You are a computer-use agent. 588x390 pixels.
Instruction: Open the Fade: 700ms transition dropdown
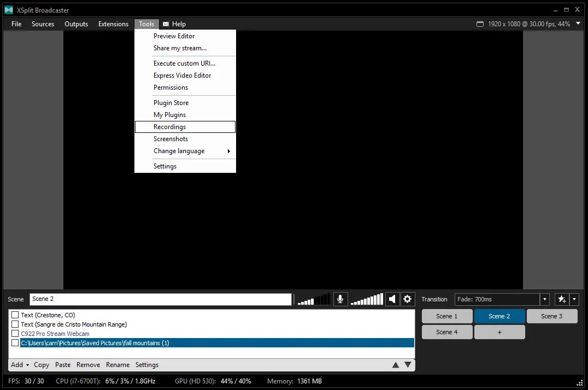tap(545, 300)
